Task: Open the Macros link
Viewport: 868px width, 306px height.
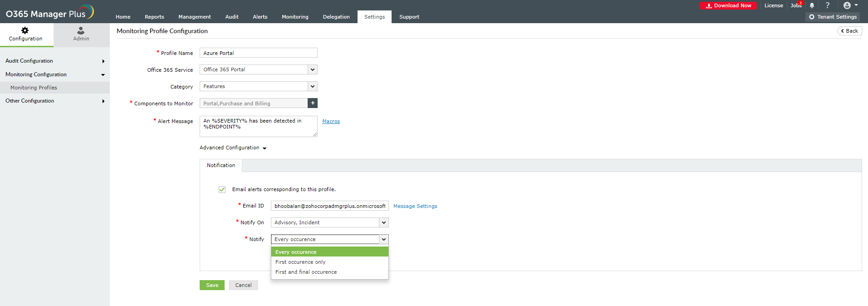Action: pyautogui.click(x=331, y=121)
